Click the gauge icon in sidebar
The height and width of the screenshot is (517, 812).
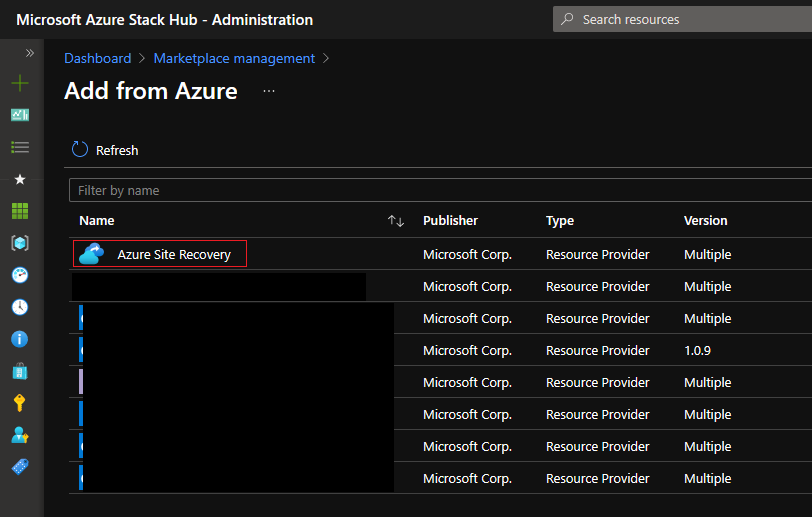[x=20, y=275]
